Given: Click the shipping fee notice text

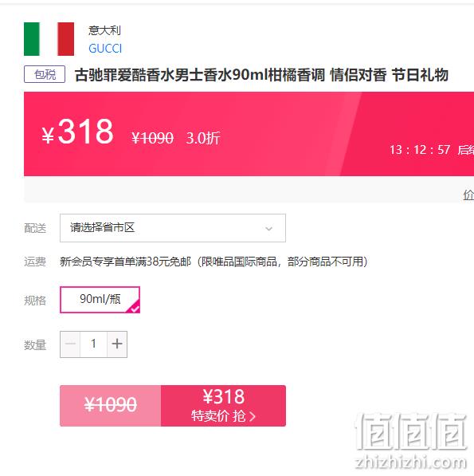Looking at the screenshot, I should [x=213, y=262].
